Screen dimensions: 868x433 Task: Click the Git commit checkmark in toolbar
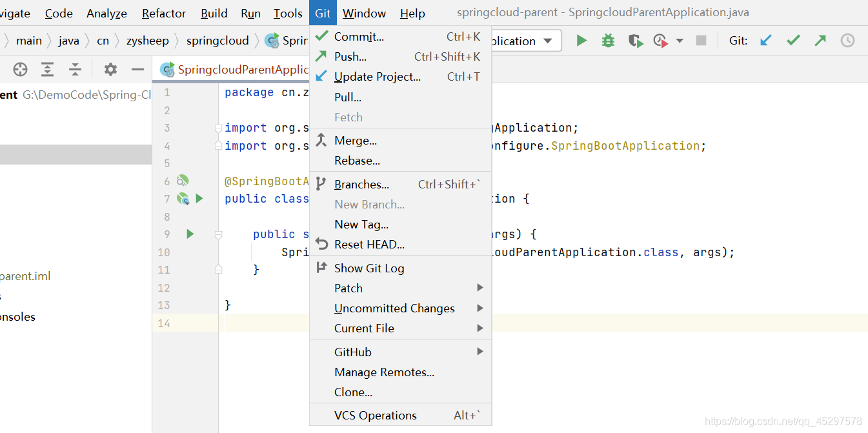pyautogui.click(x=793, y=41)
